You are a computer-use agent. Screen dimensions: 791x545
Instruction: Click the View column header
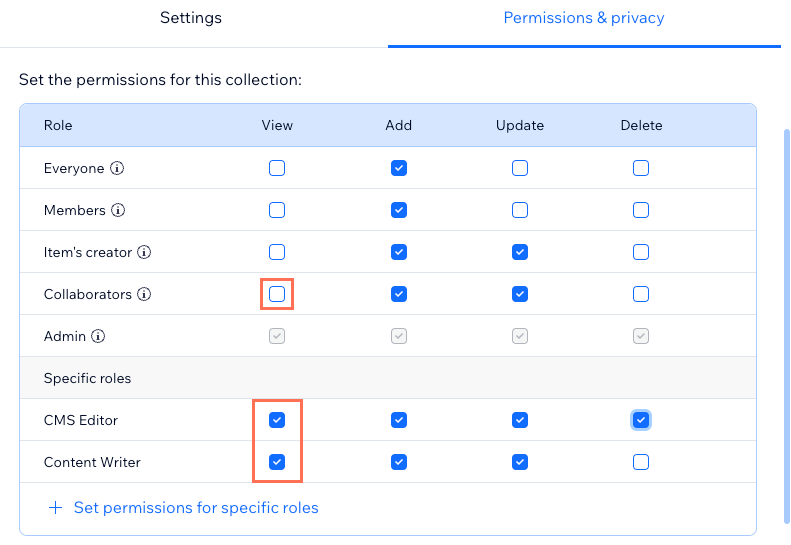pyautogui.click(x=277, y=125)
